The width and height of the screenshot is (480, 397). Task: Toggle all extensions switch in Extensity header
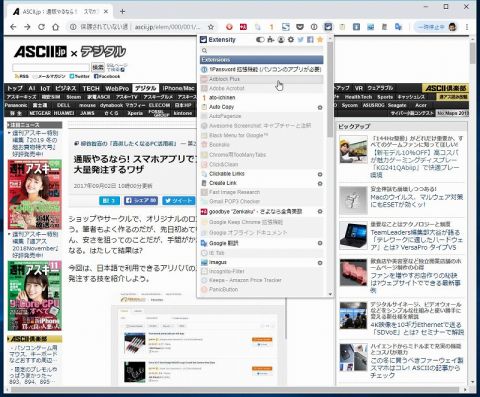(260, 40)
